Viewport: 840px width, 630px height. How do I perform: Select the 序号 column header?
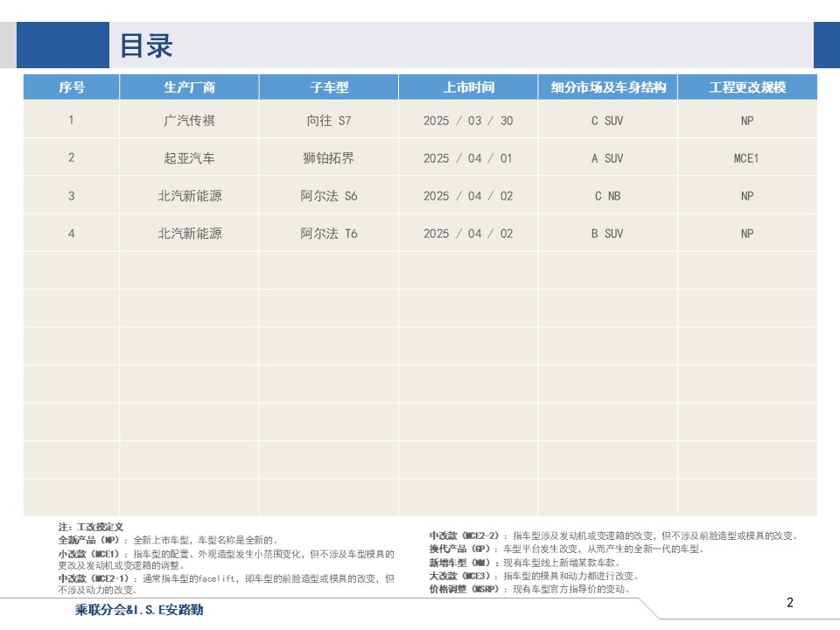72,87
